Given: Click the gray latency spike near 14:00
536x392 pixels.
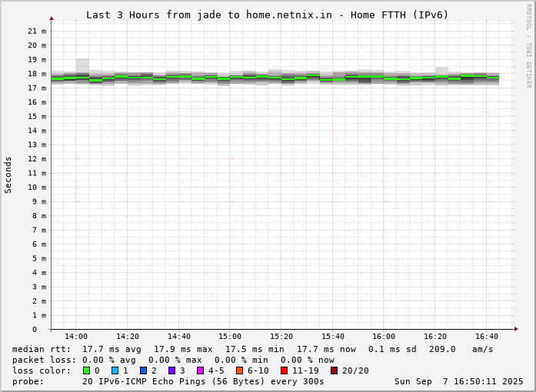Looking at the screenshot, I should pos(82,65).
